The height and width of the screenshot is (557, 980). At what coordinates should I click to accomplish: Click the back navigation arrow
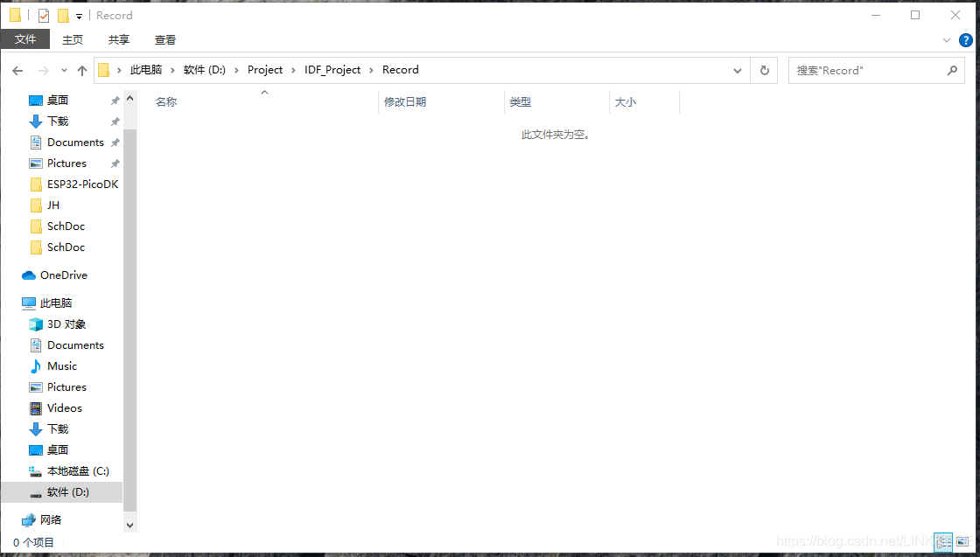click(17, 70)
